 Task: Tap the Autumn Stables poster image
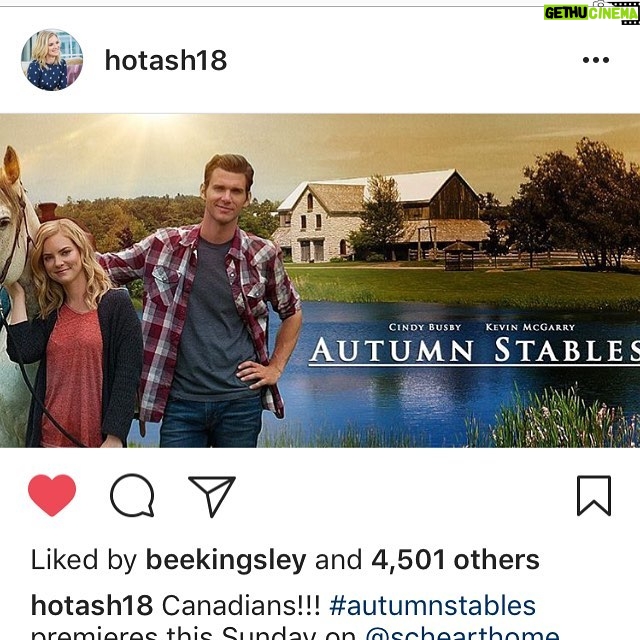(320, 281)
